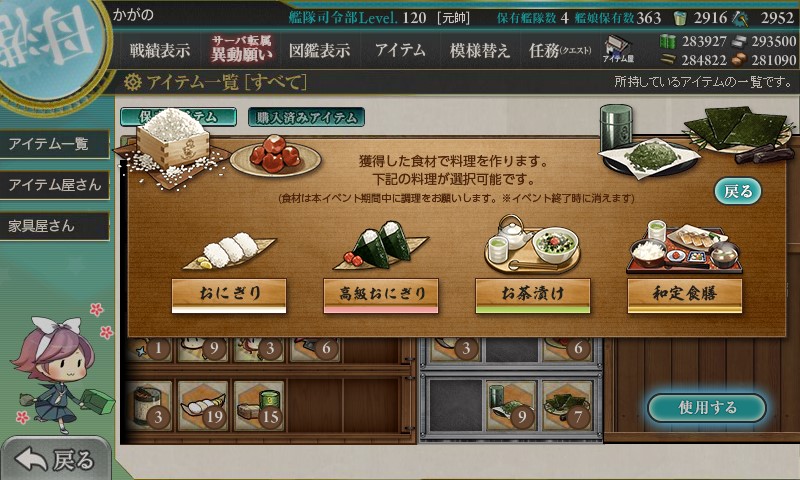The width and height of the screenshot is (800, 480).
Task: Choose the 高級おにぎり dish
Action: click(x=381, y=295)
